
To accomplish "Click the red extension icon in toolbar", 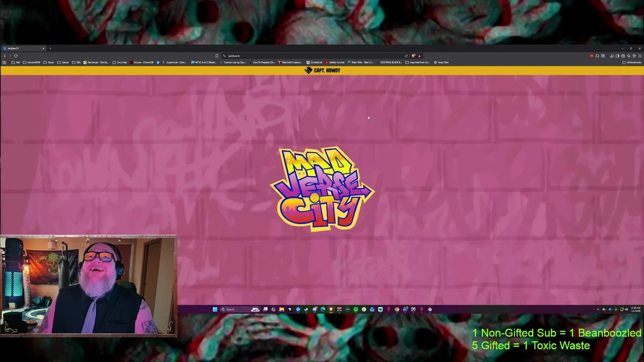I will tap(591, 56).
